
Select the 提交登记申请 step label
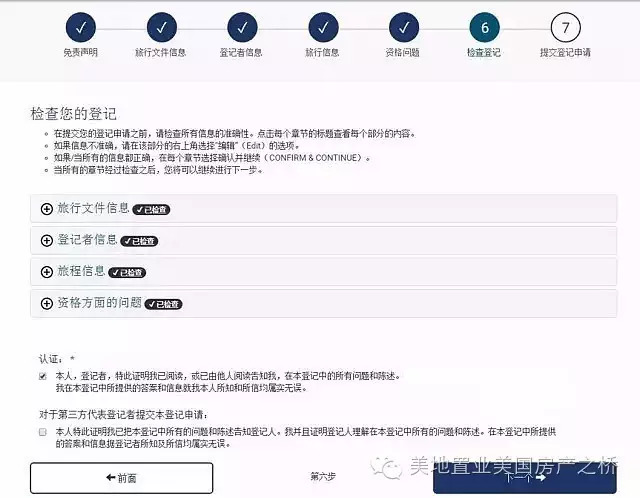pyautogui.click(x=565, y=52)
